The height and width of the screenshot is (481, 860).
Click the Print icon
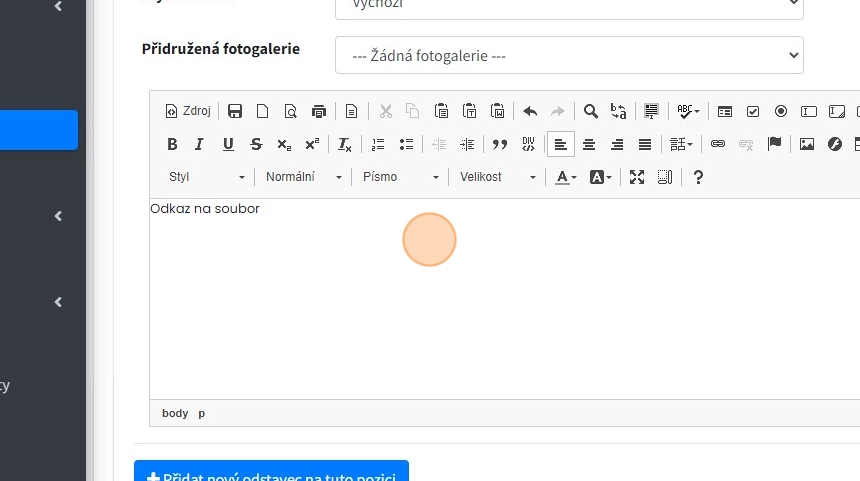[319, 111]
